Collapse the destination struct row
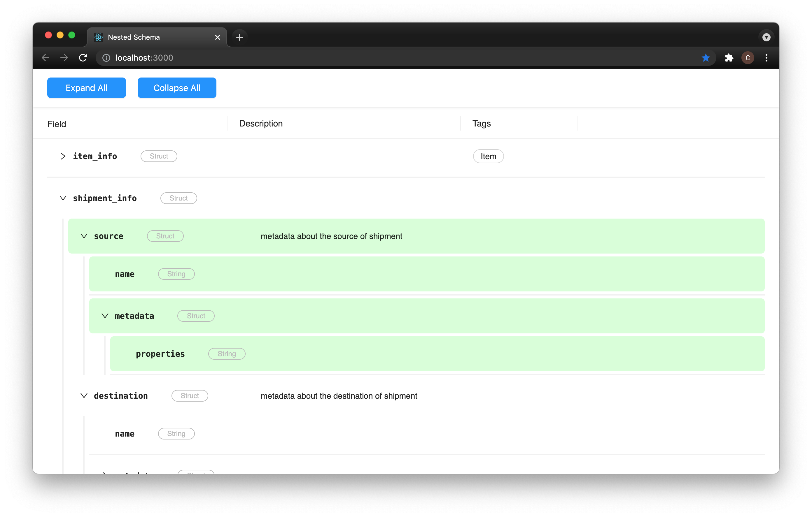This screenshot has width=812, height=517. [84, 395]
